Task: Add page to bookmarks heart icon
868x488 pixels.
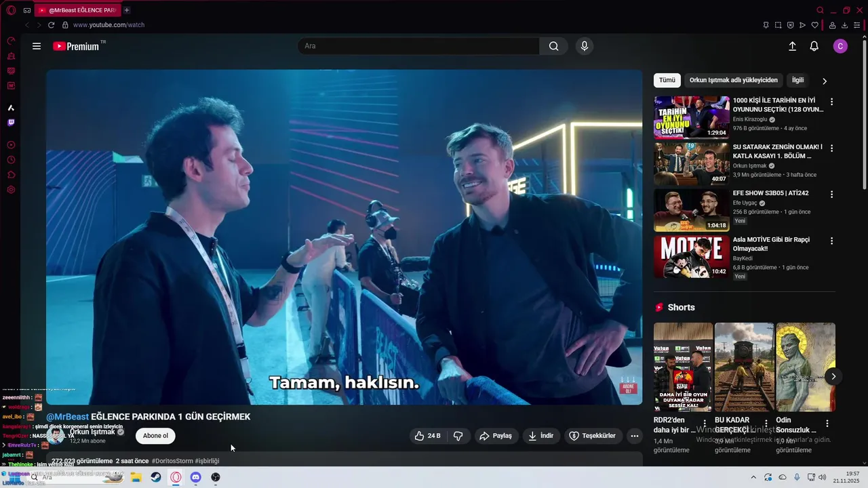Action: pos(815,25)
